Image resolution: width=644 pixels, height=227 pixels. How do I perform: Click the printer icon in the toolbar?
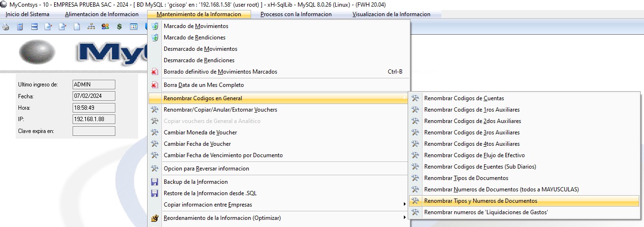point(6,27)
